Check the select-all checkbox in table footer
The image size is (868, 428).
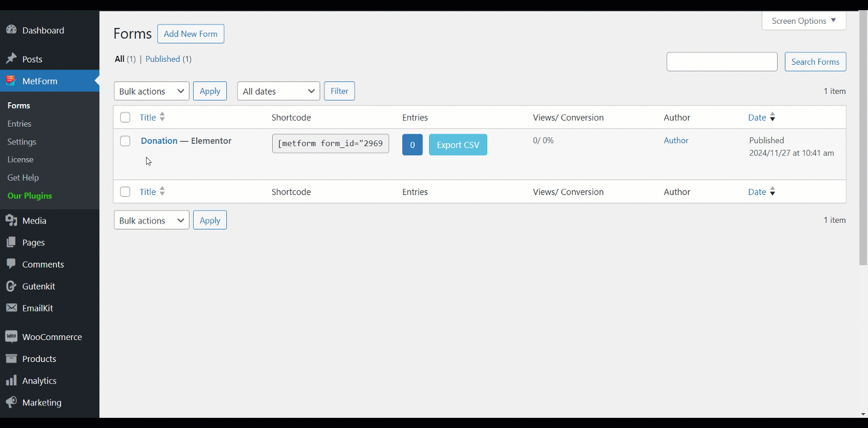[125, 191]
